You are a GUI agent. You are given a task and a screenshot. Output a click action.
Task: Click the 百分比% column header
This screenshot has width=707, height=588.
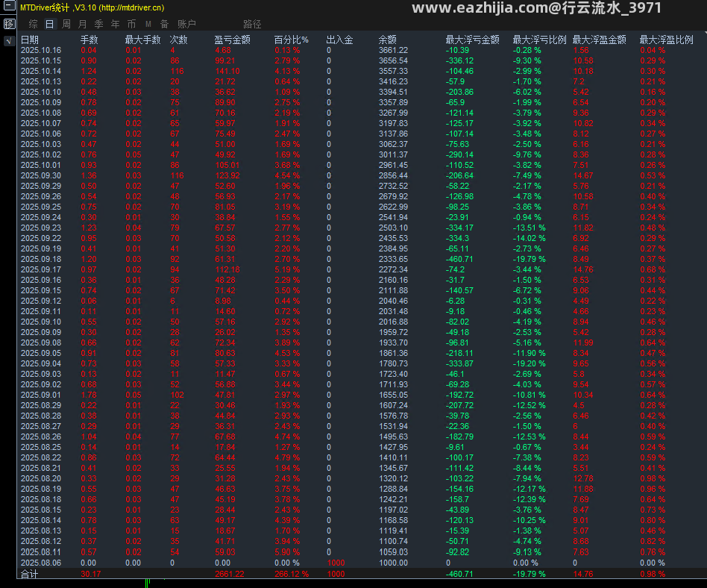click(292, 40)
